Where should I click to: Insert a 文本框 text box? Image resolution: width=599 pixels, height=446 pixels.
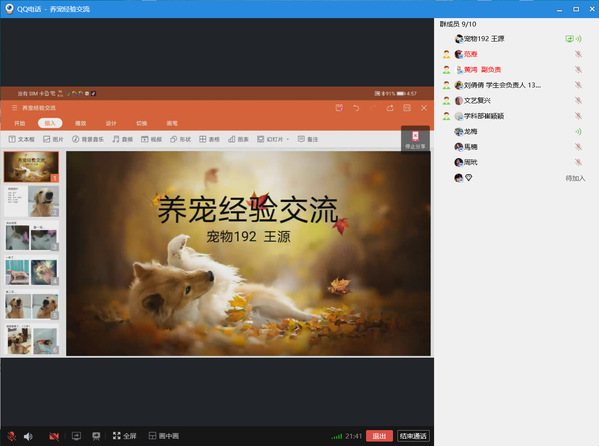click(22, 139)
